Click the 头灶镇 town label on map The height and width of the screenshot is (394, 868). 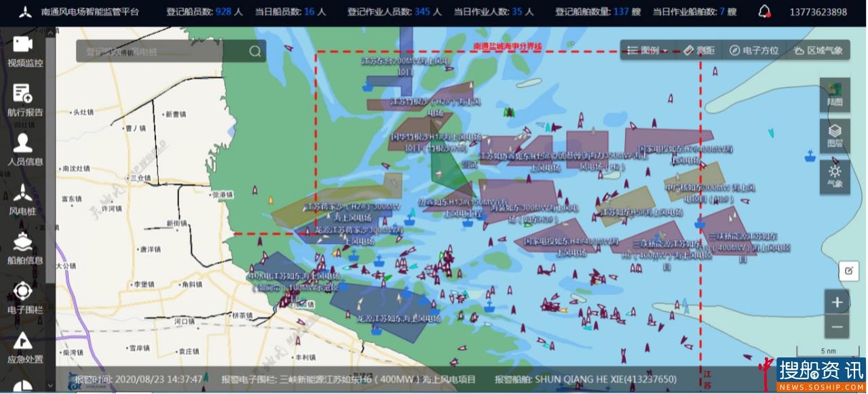(x=83, y=113)
